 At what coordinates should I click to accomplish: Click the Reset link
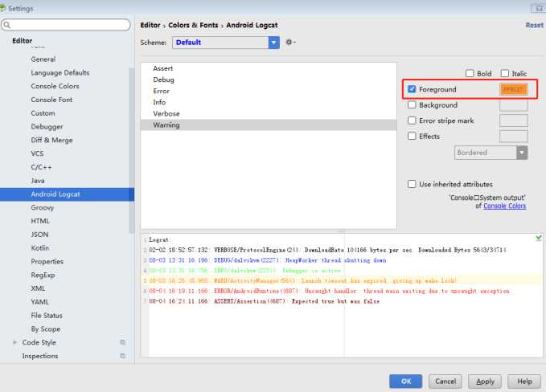tap(534, 25)
